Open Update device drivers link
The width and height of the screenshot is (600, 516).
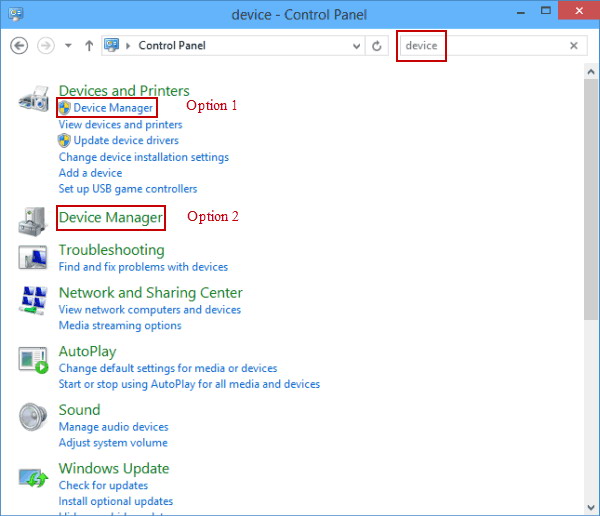click(126, 140)
